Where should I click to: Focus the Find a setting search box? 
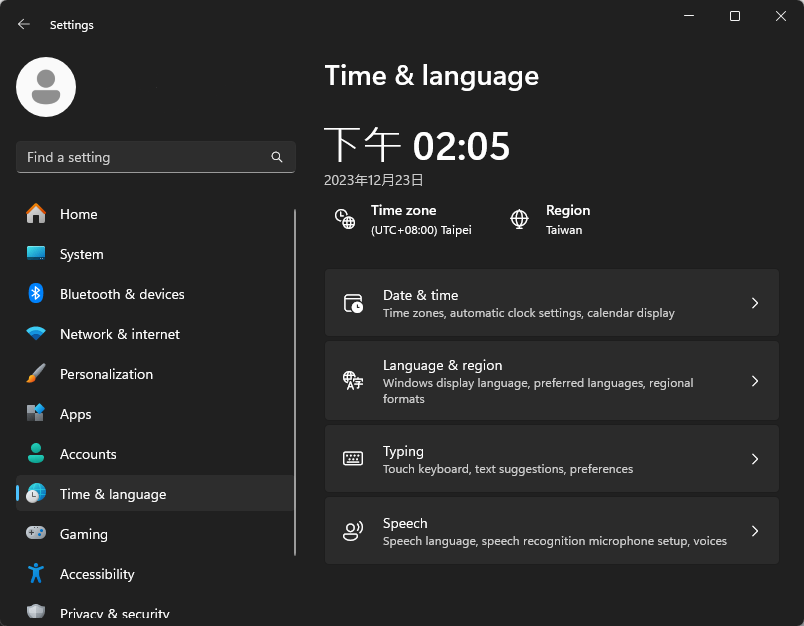(x=156, y=157)
